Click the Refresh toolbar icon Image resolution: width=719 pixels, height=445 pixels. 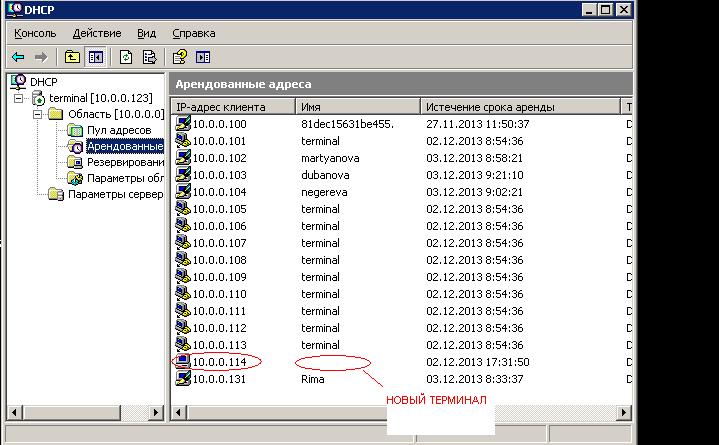pos(126,57)
